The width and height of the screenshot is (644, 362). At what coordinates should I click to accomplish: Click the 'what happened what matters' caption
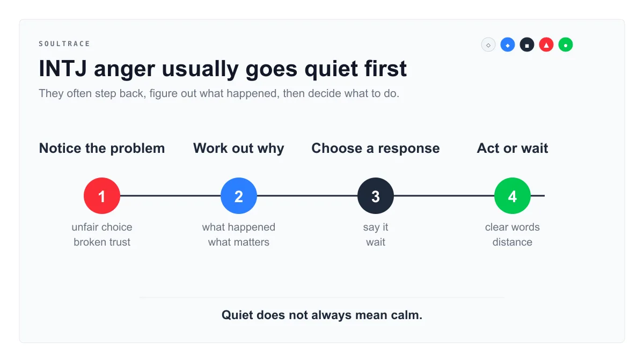(239, 234)
